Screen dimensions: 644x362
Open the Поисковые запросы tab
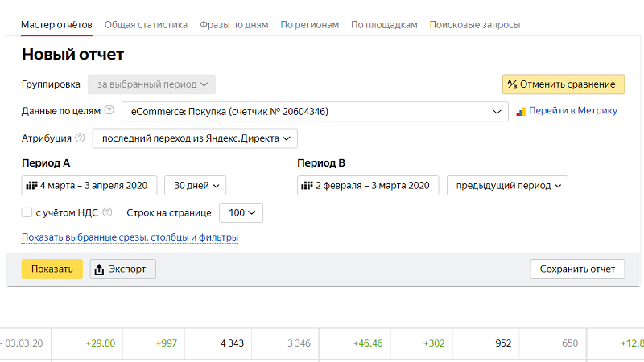pyautogui.click(x=475, y=25)
